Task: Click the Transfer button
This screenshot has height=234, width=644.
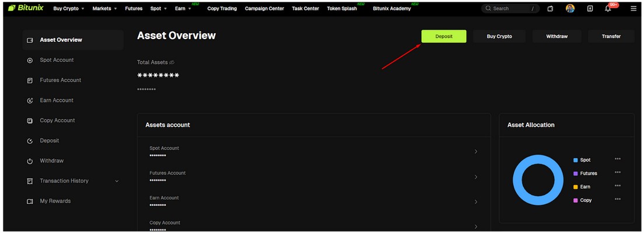Action: [x=611, y=37]
